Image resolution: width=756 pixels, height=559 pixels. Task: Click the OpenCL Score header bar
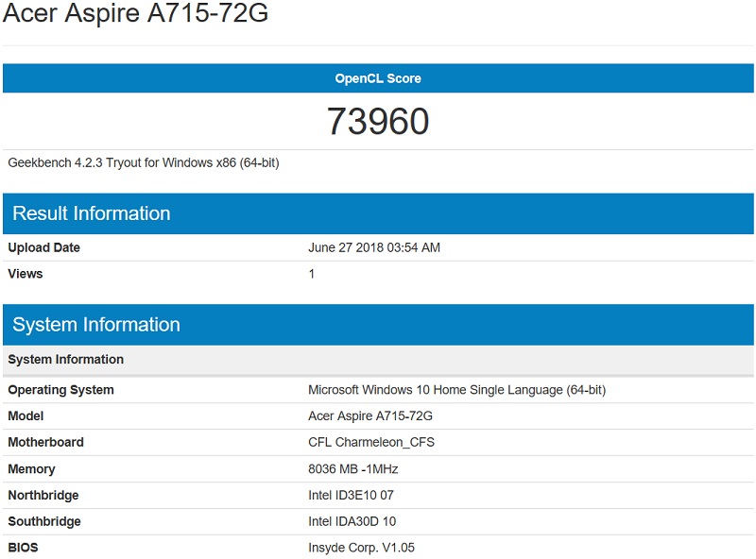coord(378,78)
